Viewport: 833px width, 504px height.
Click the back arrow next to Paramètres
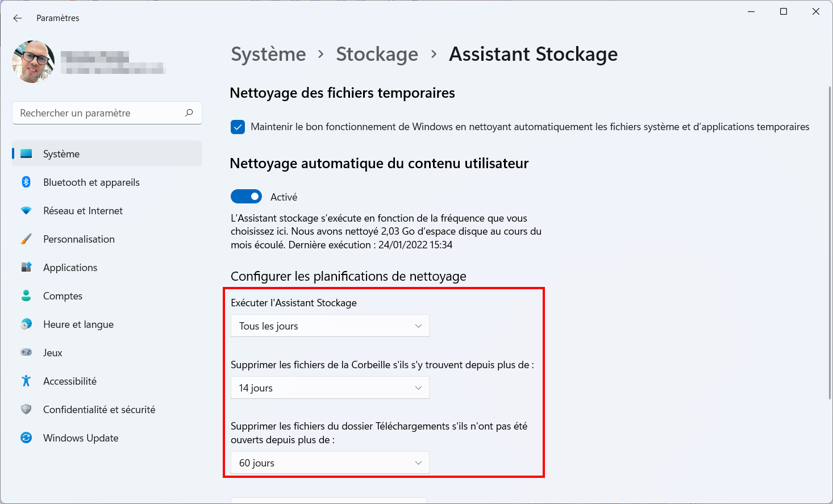click(18, 18)
